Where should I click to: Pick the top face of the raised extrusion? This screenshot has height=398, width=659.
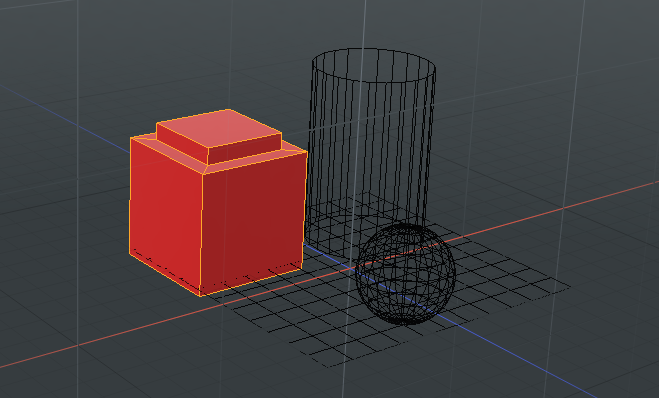[219, 128]
